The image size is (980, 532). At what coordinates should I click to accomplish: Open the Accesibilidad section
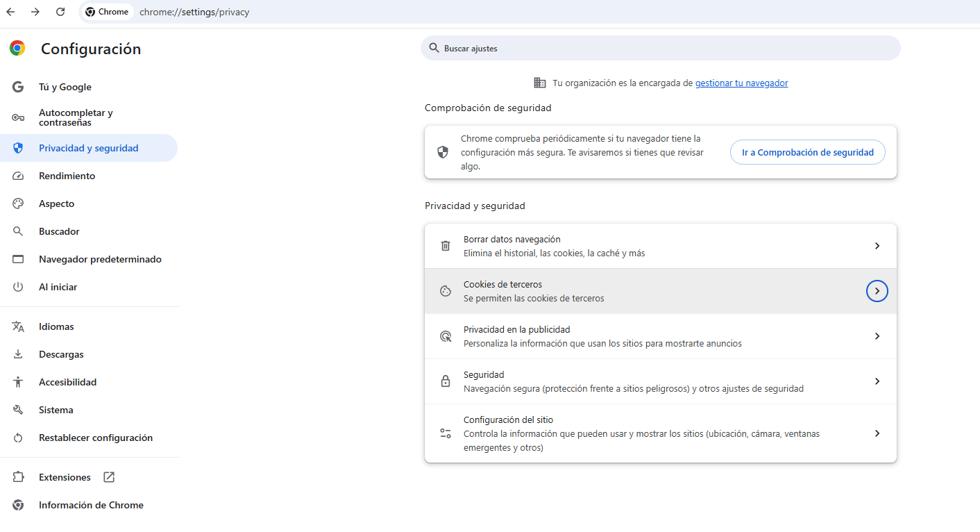pos(89,382)
